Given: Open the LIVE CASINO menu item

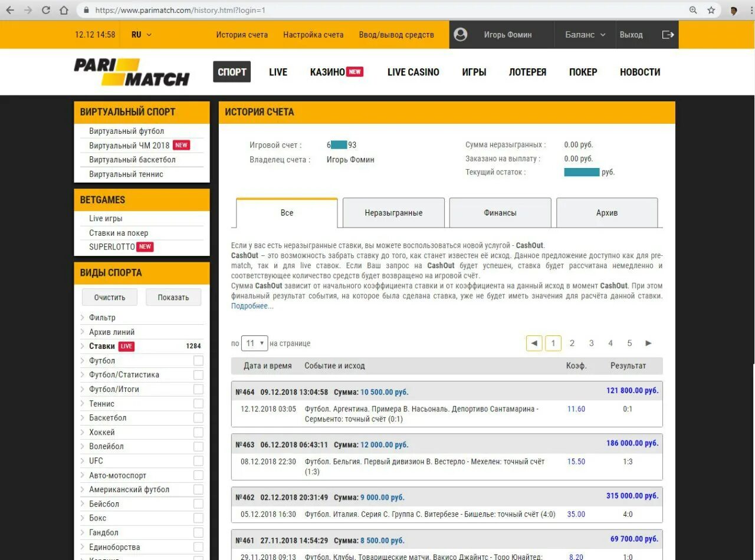Looking at the screenshot, I should point(413,72).
